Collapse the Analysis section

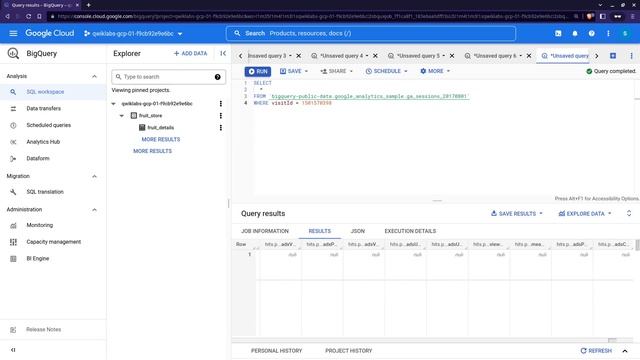pyautogui.click(x=94, y=76)
